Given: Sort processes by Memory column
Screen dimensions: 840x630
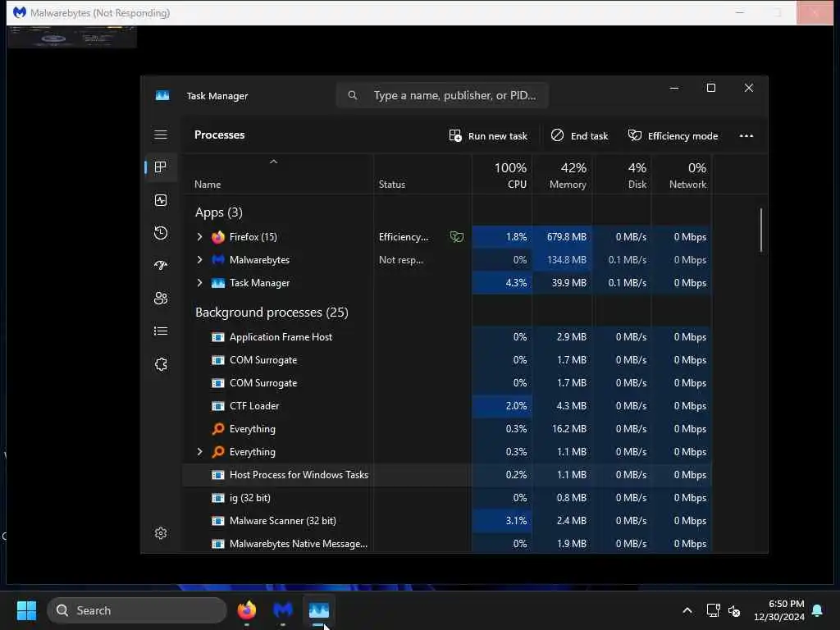Looking at the screenshot, I should pyautogui.click(x=562, y=176).
